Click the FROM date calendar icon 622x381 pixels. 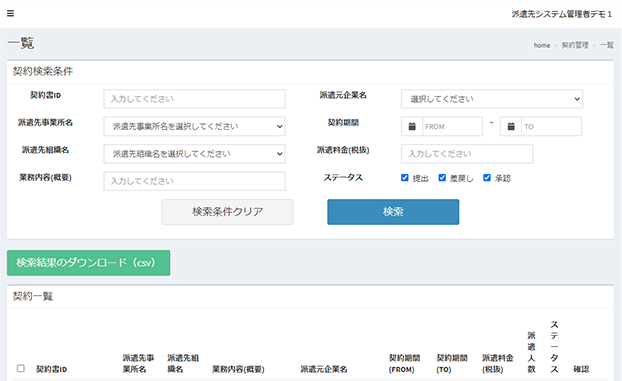pos(412,127)
